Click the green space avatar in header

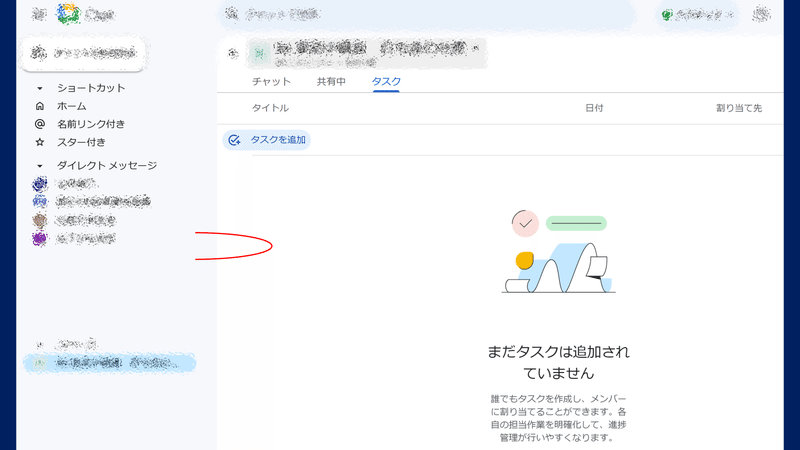click(259, 53)
